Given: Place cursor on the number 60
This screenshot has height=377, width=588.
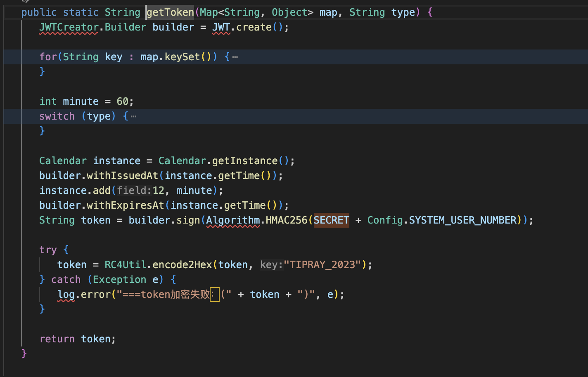Looking at the screenshot, I should click(x=123, y=101).
